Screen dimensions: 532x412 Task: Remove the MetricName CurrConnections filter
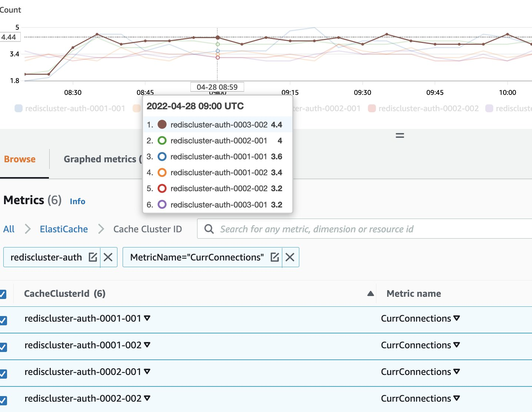click(x=290, y=257)
